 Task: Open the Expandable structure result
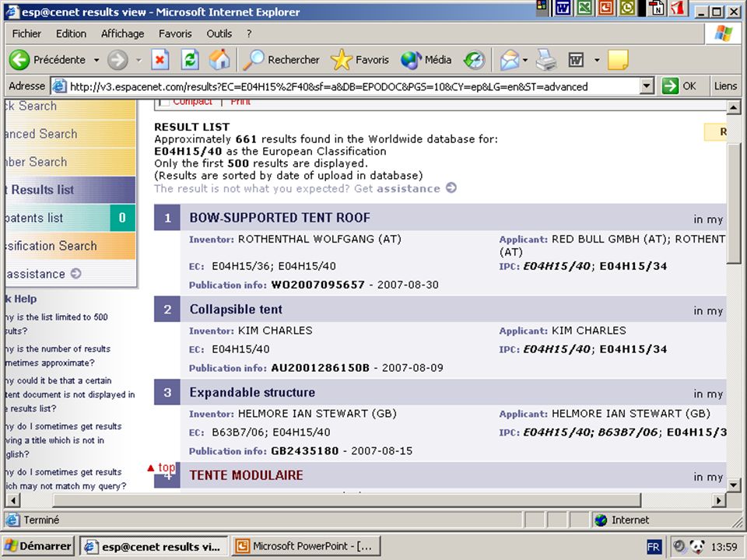pyautogui.click(x=252, y=392)
